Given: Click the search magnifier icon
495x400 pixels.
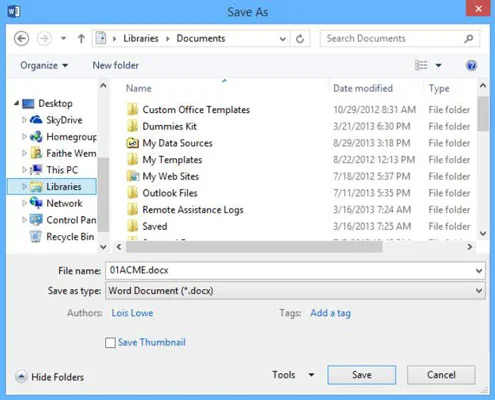Looking at the screenshot, I should coord(469,39).
